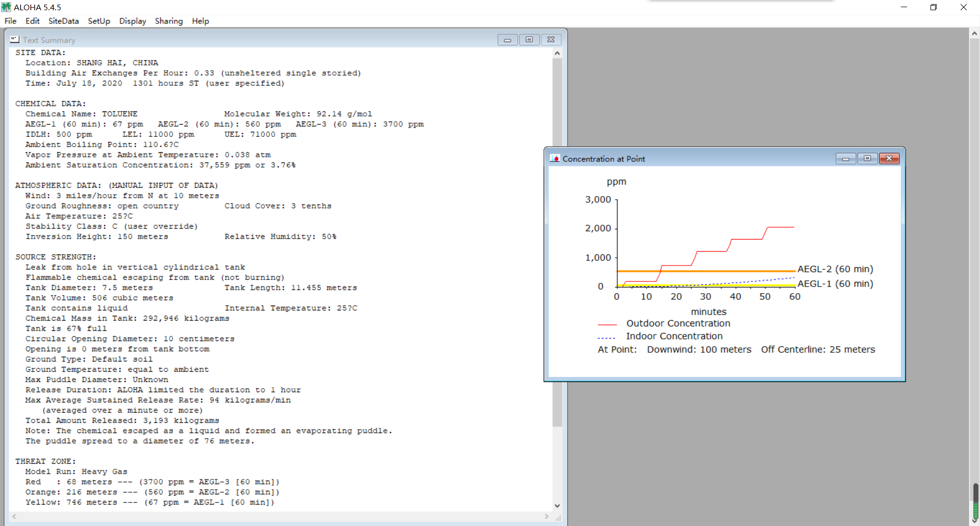Maximize the Text Summary window
Viewport: 980px width, 526px height.
point(529,40)
